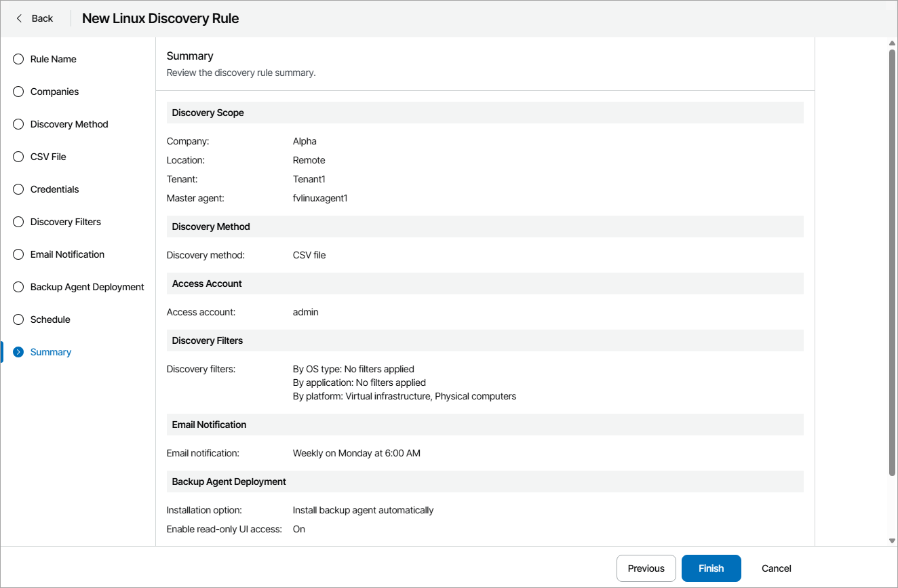
Task: Go to the Credentials wizard step
Action: tap(54, 189)
